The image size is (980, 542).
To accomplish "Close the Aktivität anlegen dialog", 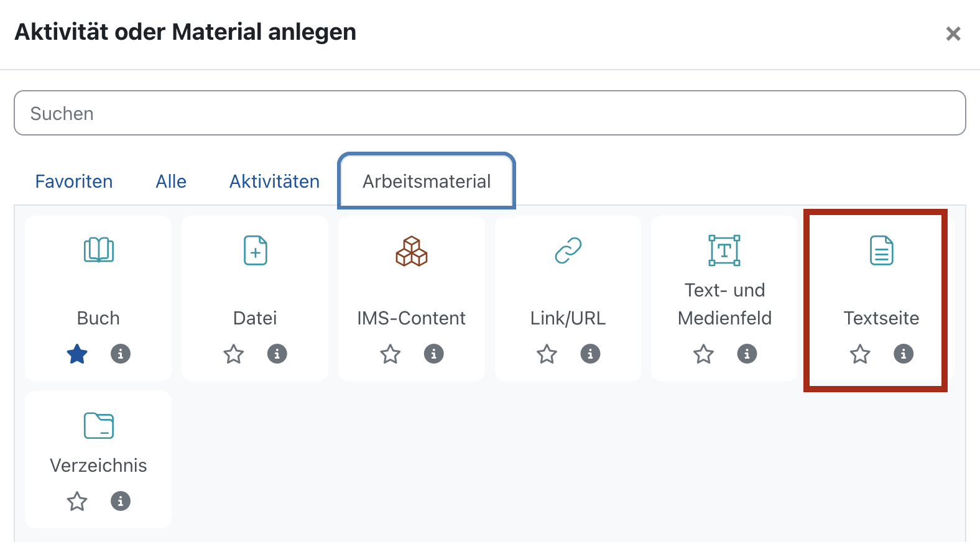I will (x=953, y=34).
